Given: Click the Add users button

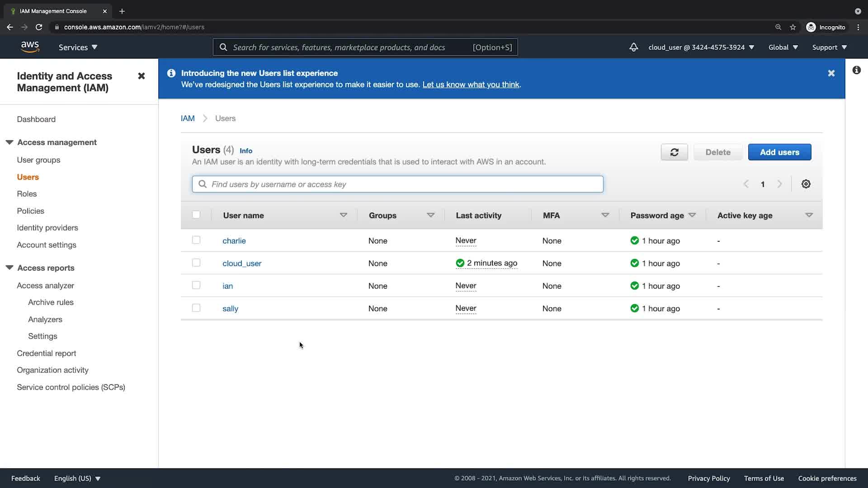Looking at the screenshot, I should pyautogui.click(x=779, y=152).
